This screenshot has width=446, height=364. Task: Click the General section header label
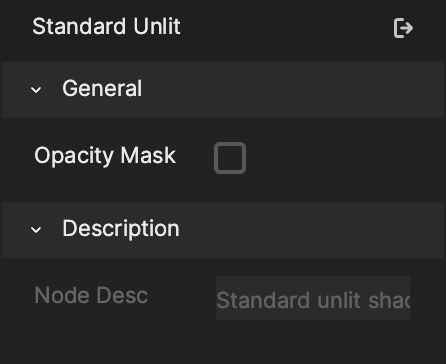click(102, 89)
